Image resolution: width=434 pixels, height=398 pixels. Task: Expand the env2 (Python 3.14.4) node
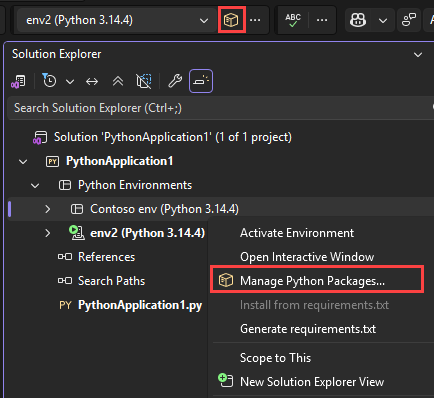click(x=48, y=233)
